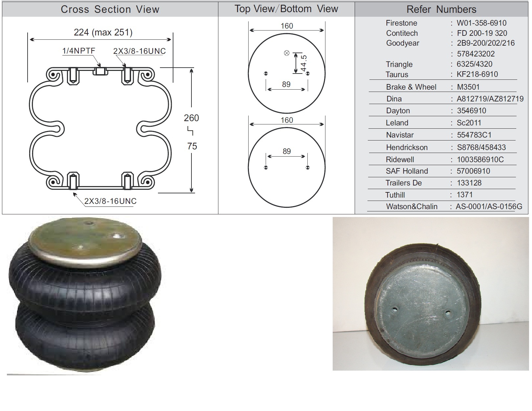Viewport: 532px width, 411px height.
Task: Click the bottom 2X3/8-16UNC label
Action: coord(110,201)
